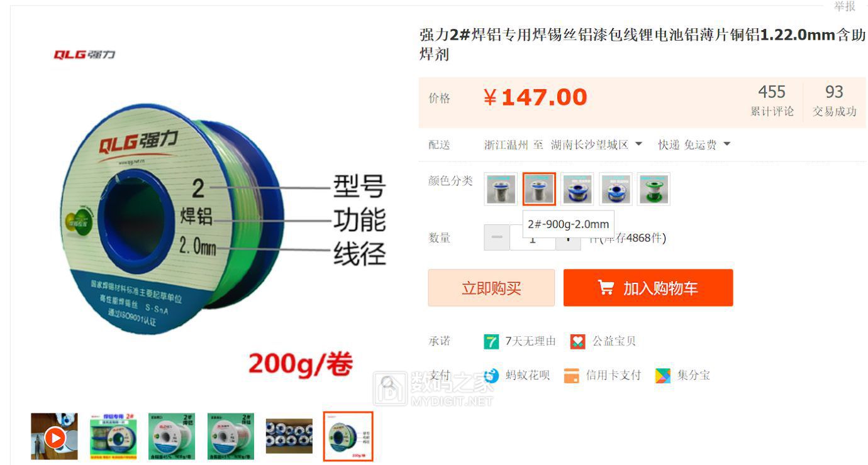Expand the 湖南长沙望城区 destination dropdown
868x465 pixels.
coord(638,145)
